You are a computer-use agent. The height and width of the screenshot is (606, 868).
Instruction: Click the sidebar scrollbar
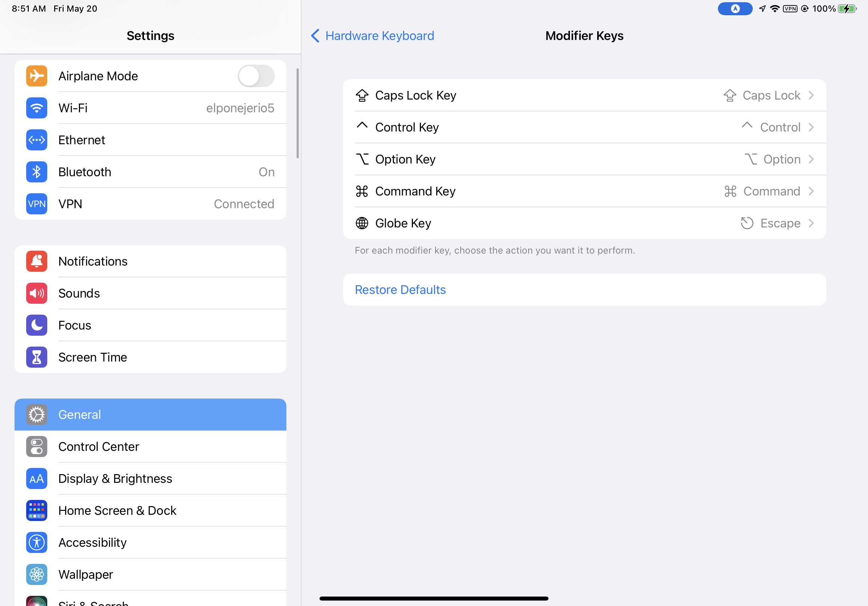298,113
